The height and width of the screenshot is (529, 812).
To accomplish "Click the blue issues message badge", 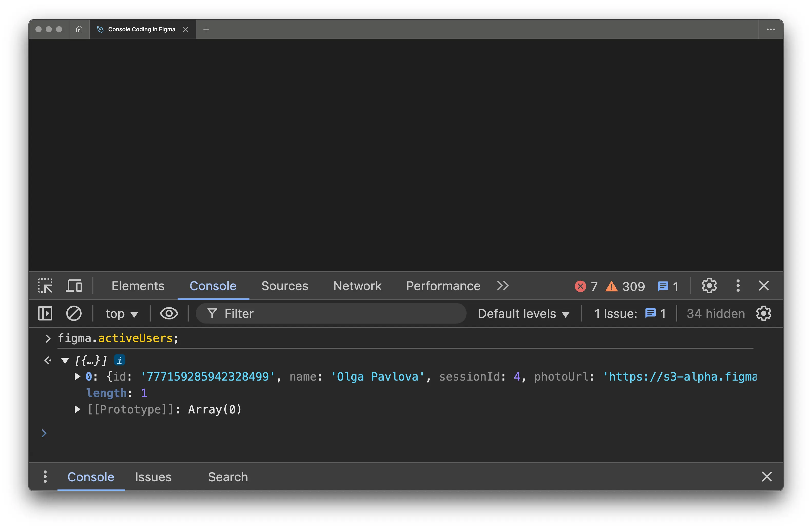I will click(x=668, y=286).
